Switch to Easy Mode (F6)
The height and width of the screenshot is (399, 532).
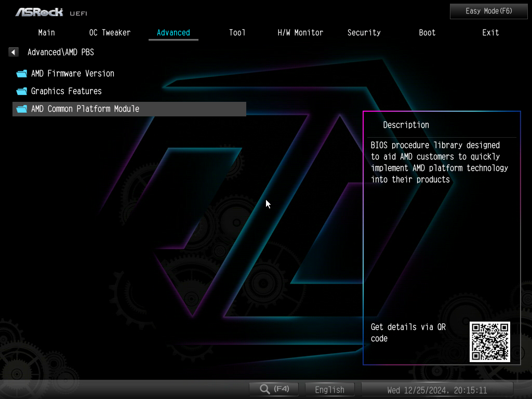[488, 11]
